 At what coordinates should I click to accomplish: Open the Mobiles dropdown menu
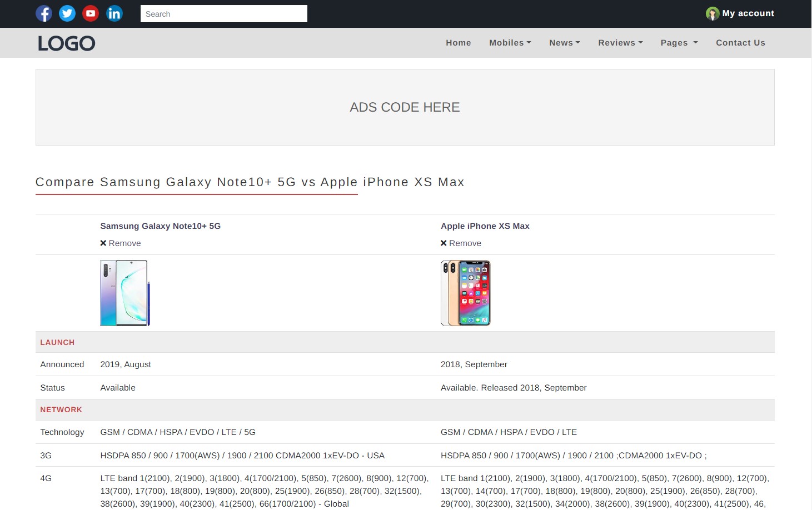pyautogui.click(x=509, y=43)
